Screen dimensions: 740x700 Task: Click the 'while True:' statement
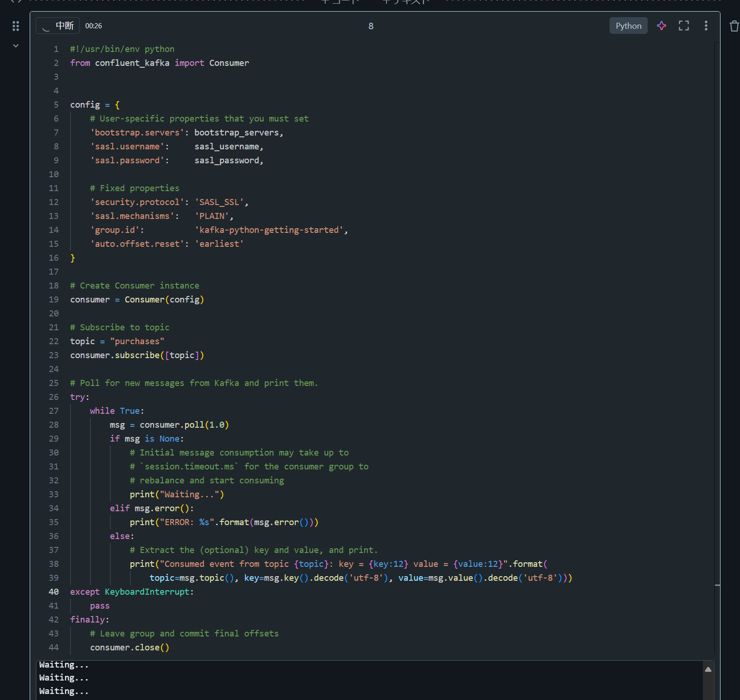117,411
